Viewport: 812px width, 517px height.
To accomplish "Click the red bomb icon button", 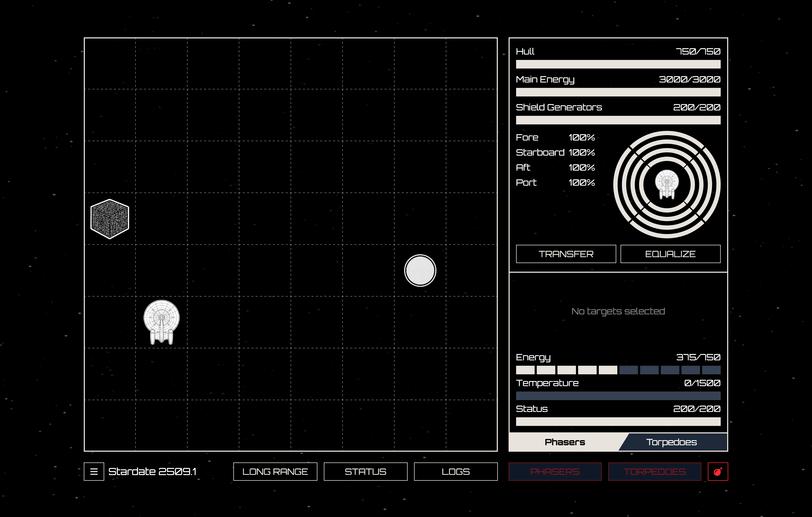I will (717, 471).
